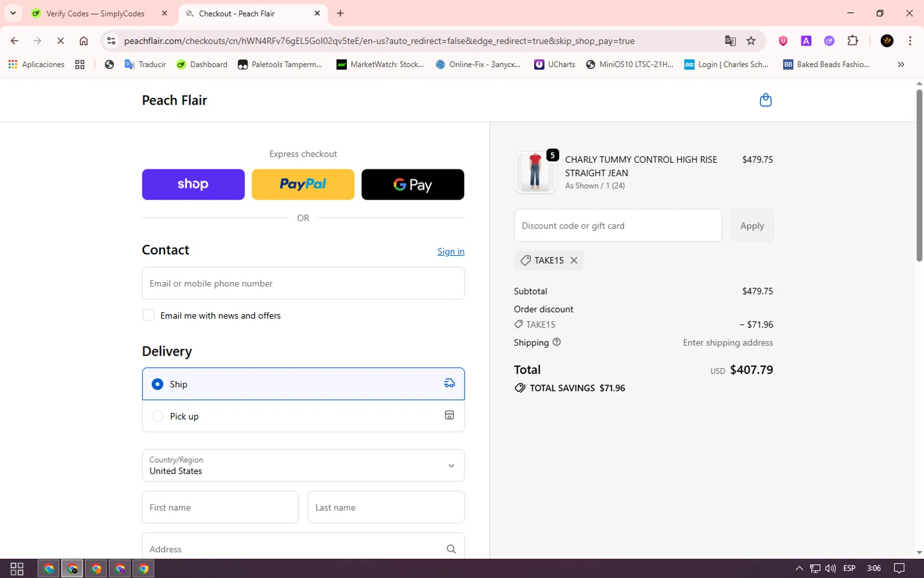Click the address search magnifier icon

pyautogui.click(x=451, y=549)
